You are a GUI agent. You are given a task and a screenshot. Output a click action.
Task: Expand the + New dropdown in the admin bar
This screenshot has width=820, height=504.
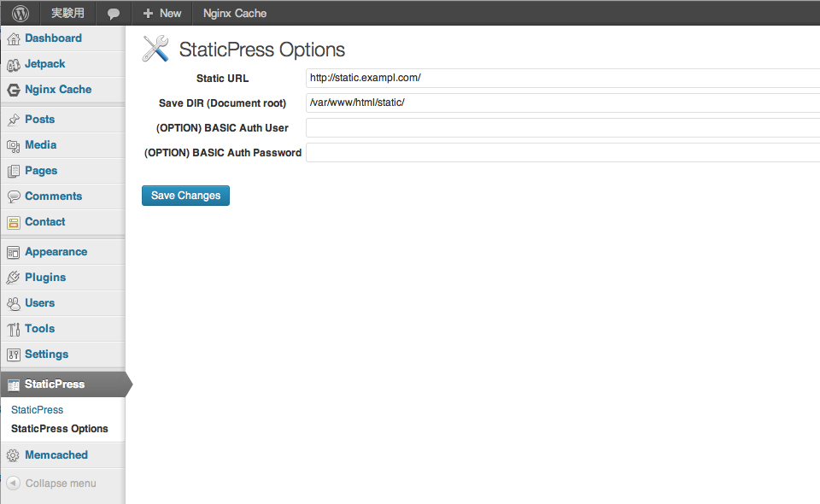(161, 13)
